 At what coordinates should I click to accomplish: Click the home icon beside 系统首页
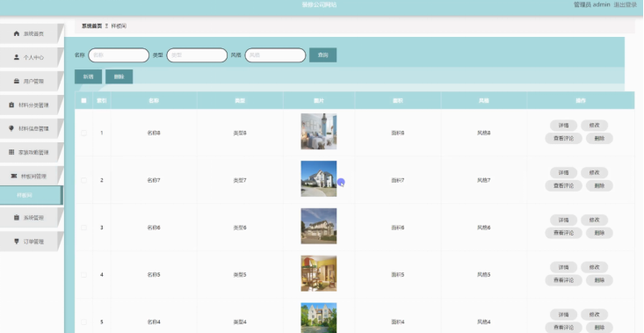point(17,33)
